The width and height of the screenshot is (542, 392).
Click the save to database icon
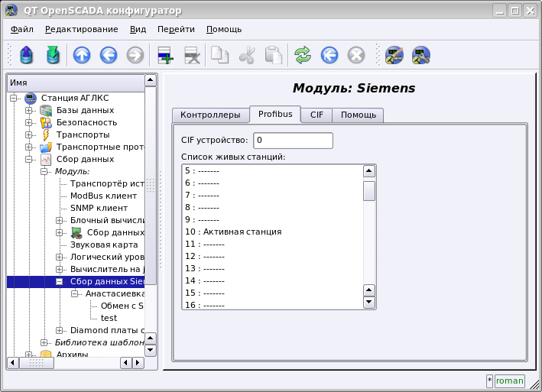(x=53, y=55)
